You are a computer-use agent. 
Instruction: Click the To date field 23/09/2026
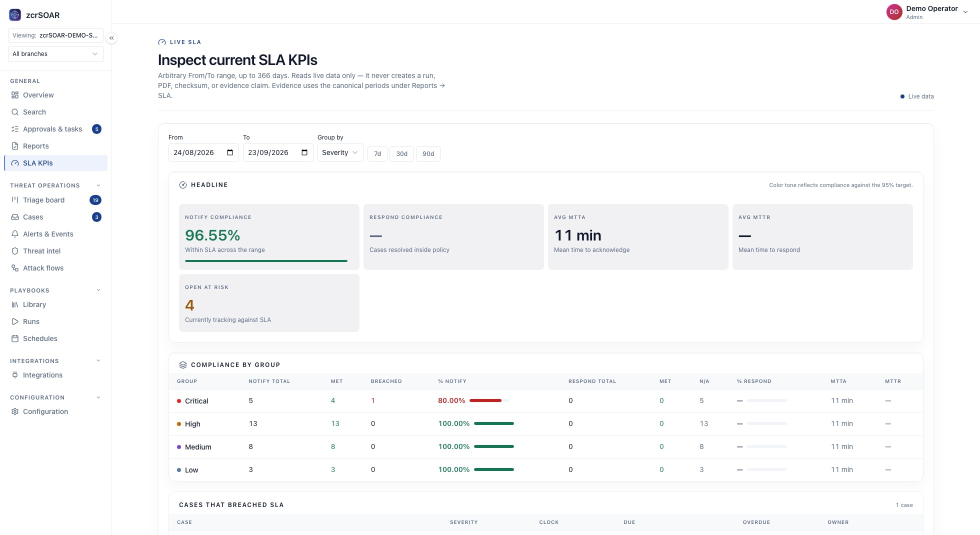tap(278, 152)
